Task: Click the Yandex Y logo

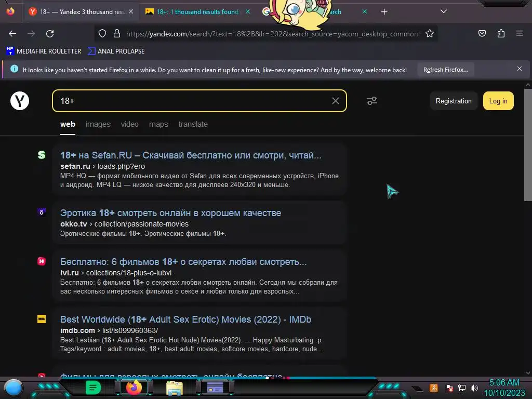Action: (20, 101)
